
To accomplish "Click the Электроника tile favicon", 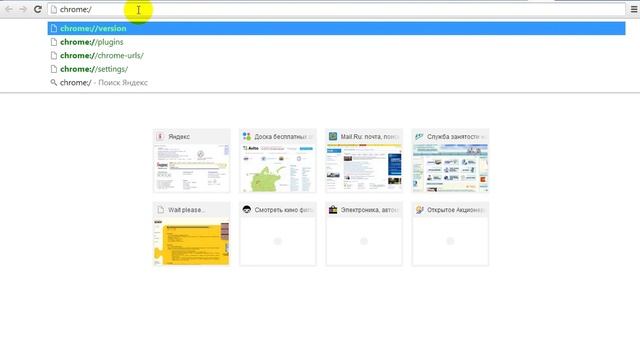I will 333,209.
